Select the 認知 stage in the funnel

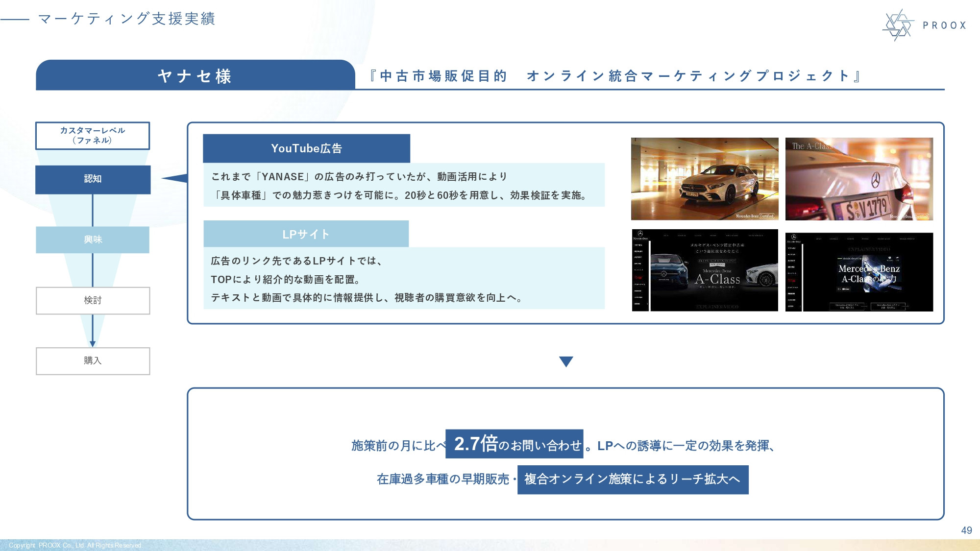(x=93, y=179)
